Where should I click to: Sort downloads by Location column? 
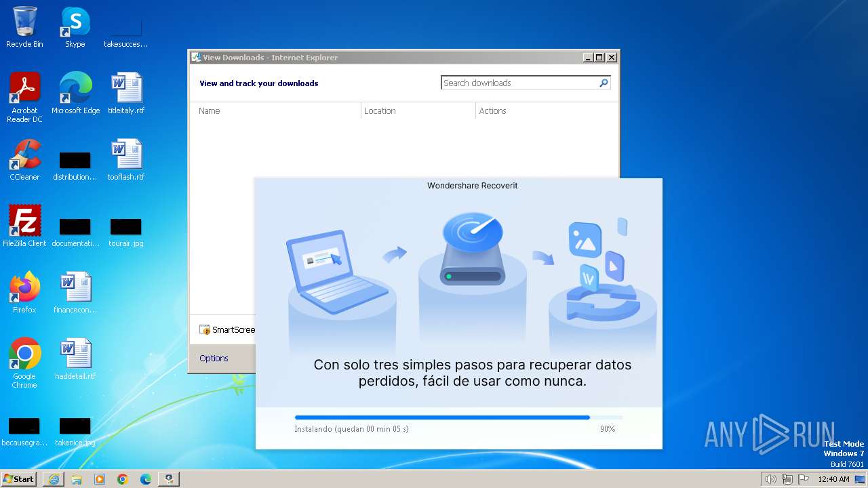click(418, 110)
